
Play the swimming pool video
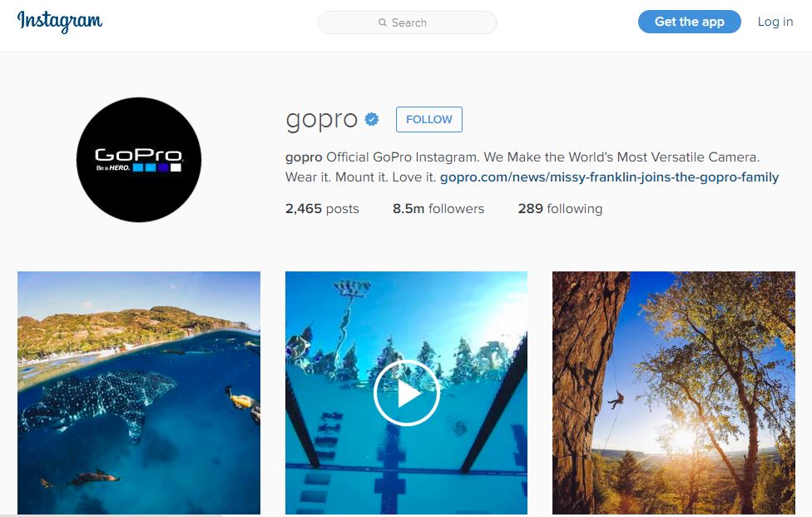[407, 393]
